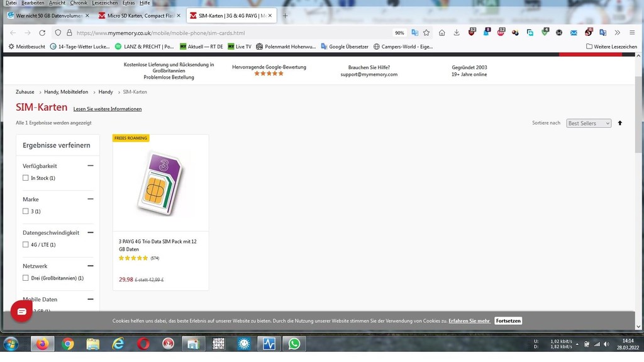Switch to the 'Micro SD Karten, Compact Flash' tab
This screenshot has height=362, width=644.
tap(136, 16)
